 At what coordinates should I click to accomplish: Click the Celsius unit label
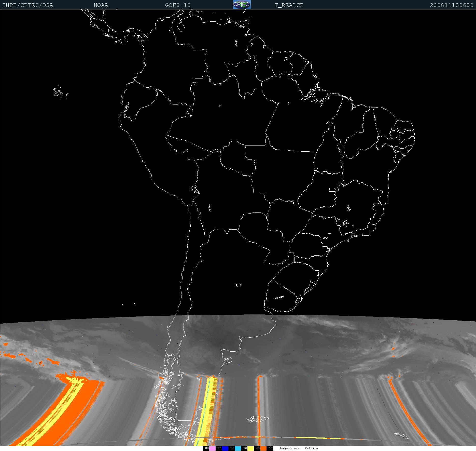pos(311,448)
